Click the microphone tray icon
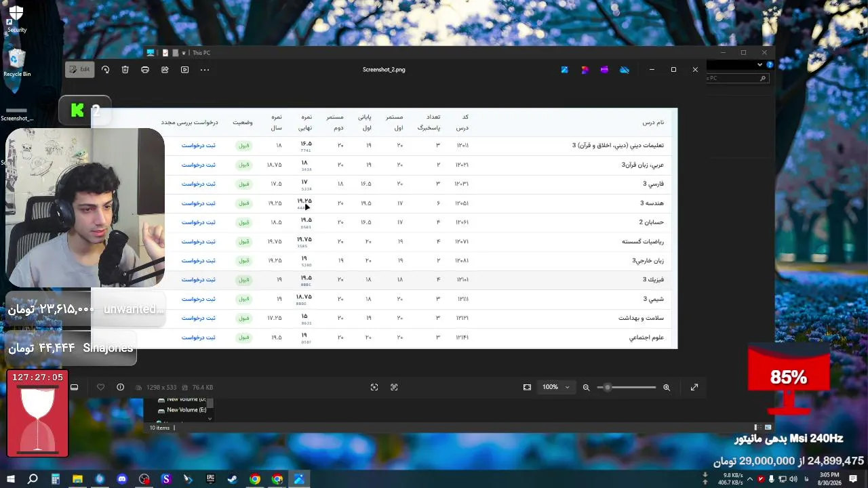 (x=771, y=479)
